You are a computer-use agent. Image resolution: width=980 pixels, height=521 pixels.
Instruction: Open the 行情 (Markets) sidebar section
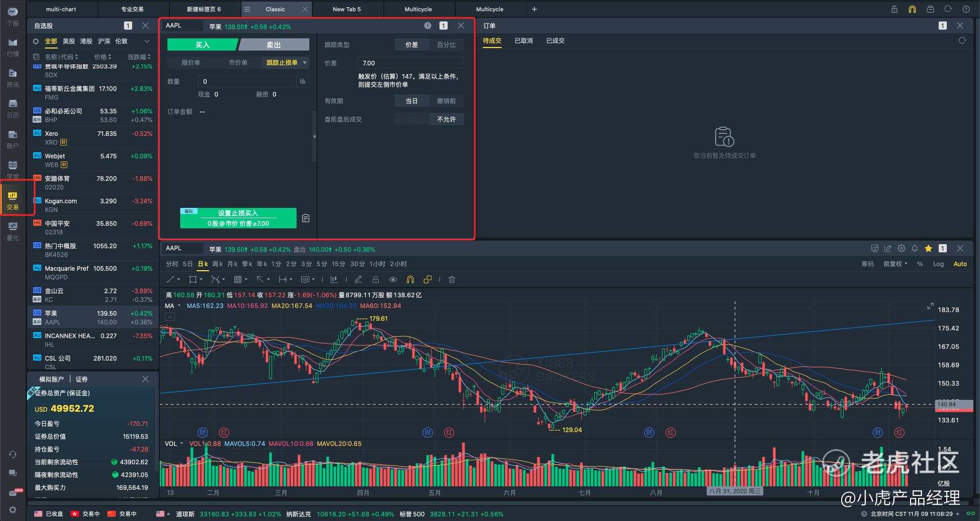tap(13, 48)
